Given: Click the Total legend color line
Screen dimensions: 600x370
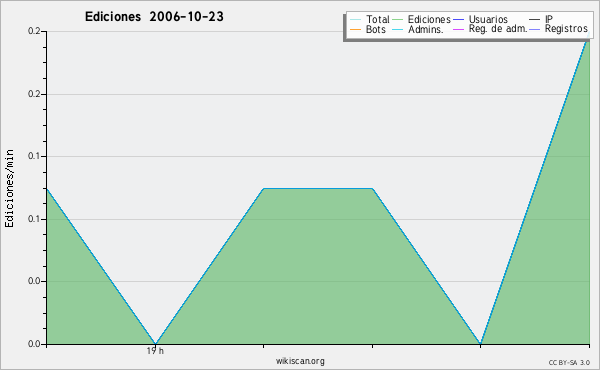Looking at the screenshot, I should point(355,20).
